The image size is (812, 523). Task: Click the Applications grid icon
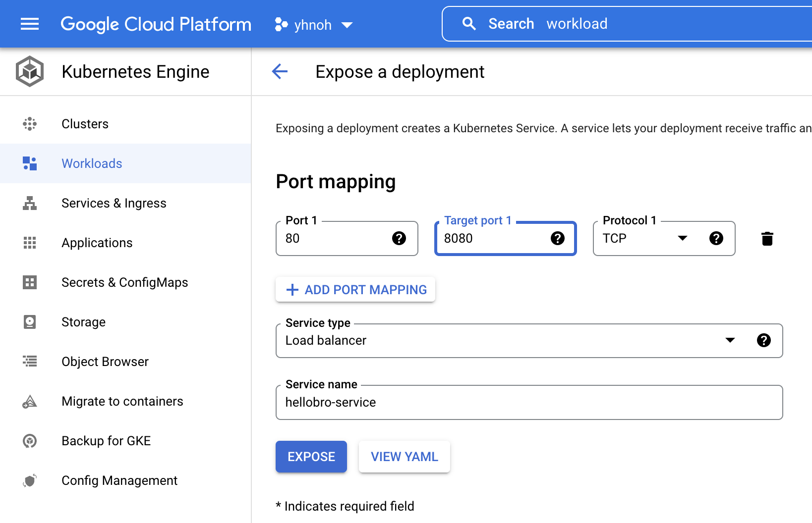(30, 243)
